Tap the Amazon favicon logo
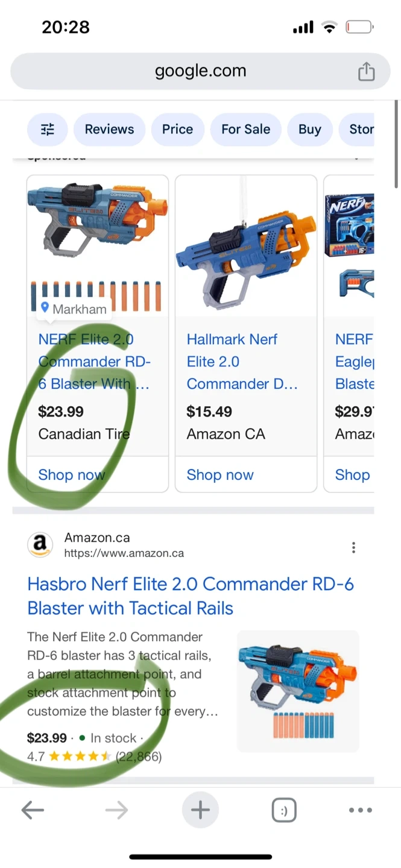The width and height of the screenshot is (401, 868). [x=40, y=546]
